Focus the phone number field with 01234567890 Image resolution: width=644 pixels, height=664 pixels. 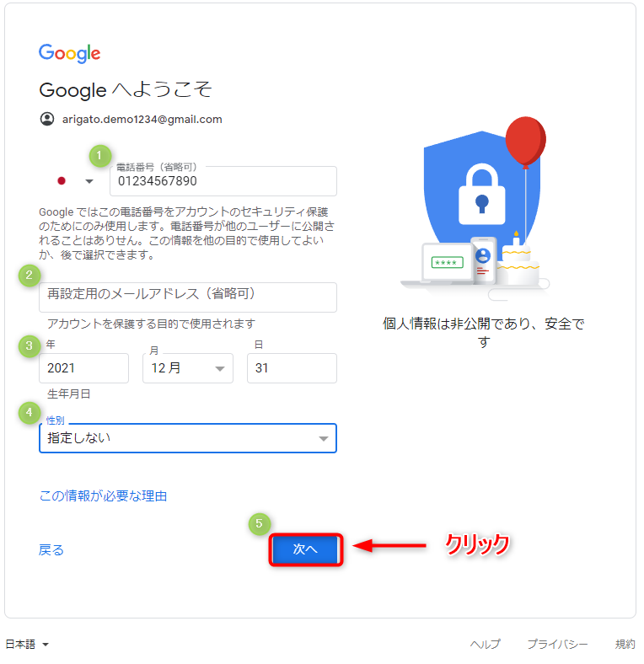point(223,181)
